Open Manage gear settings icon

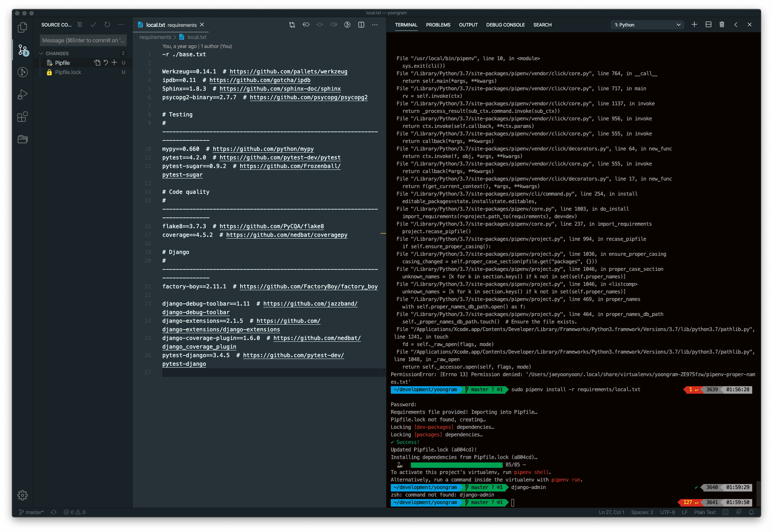[23, 495]
